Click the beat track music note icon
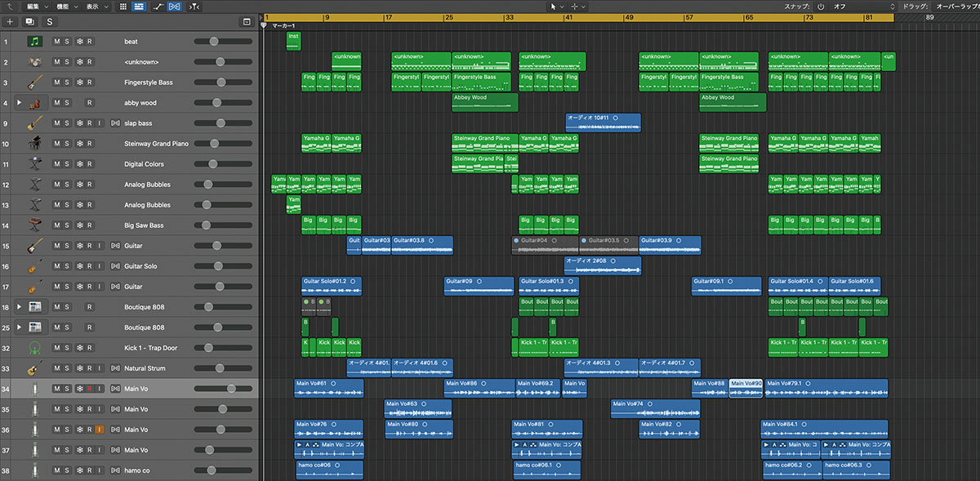 [x=34, y=41]
